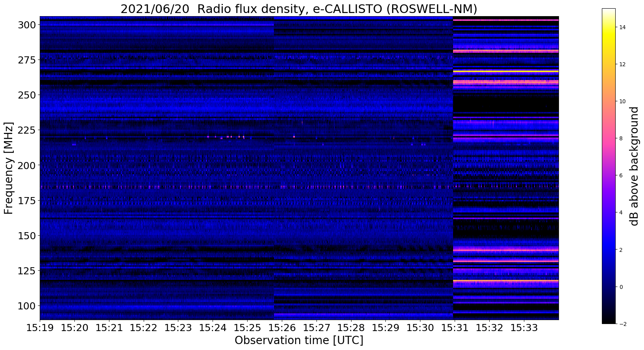Click the "Observation time [UTC]" x-axis label

[x=299, y=340]
